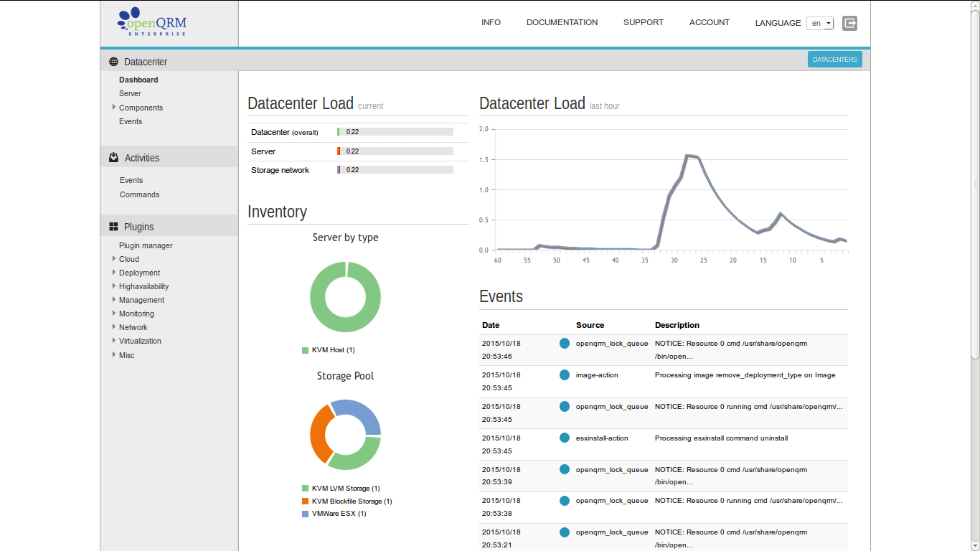This screenshot has width=980, height=551.
Task: Open Events under Activities section
Action: (x=131, y=180)
